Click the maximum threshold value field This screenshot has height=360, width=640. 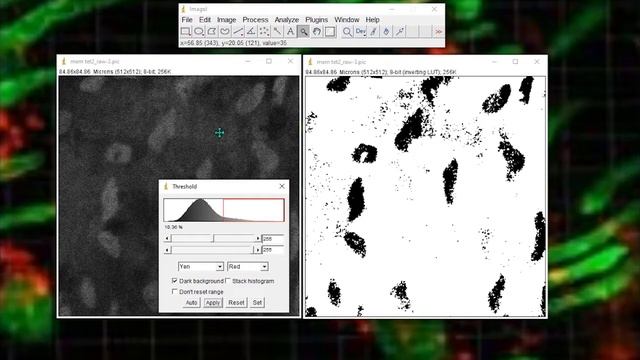(273, 249)
